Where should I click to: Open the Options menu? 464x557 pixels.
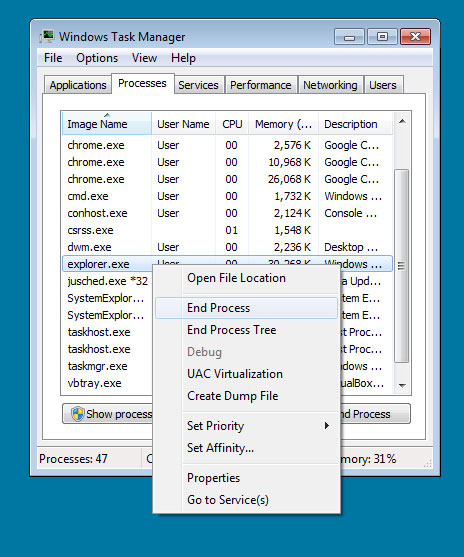click(97, 58)
